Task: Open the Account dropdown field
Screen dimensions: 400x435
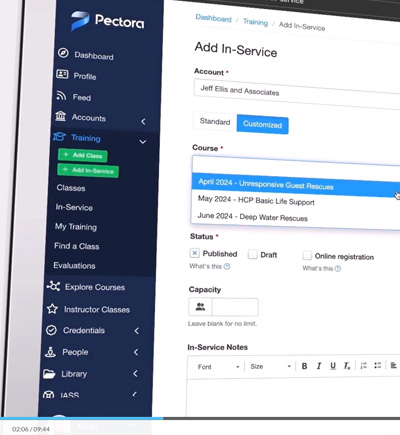Action: point(297,93)
